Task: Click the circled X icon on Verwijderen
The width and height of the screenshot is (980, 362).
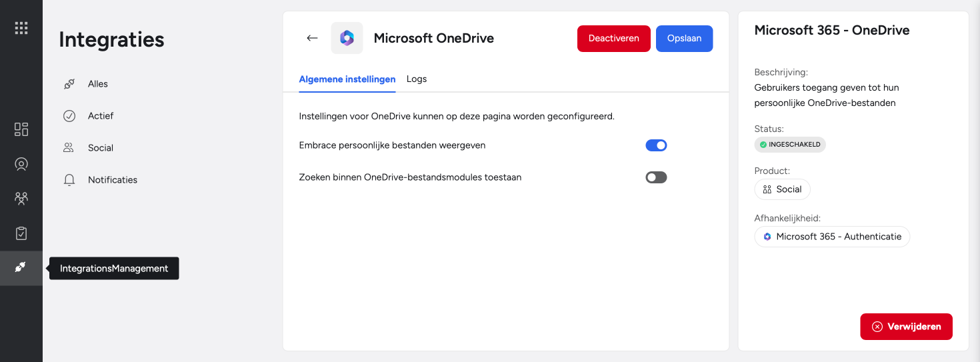Action: point(877,327)
